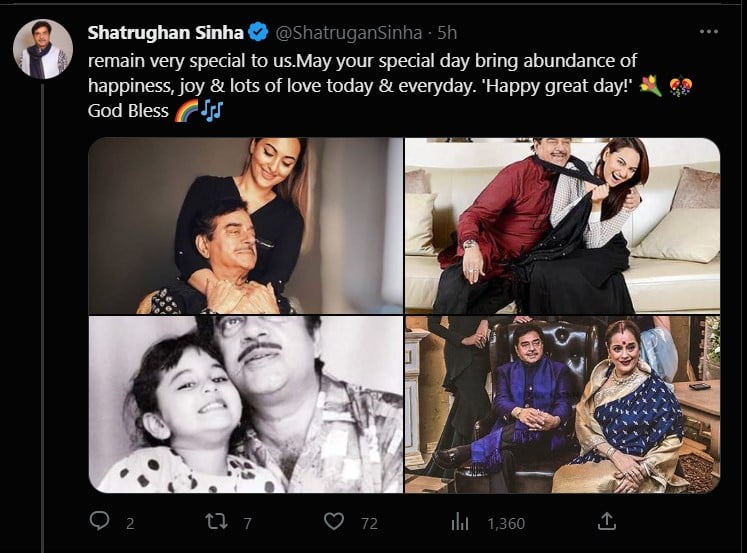747x553 pixels.
Task: Open the top-right photo on white sofa
Action: (x=562, y=226)
